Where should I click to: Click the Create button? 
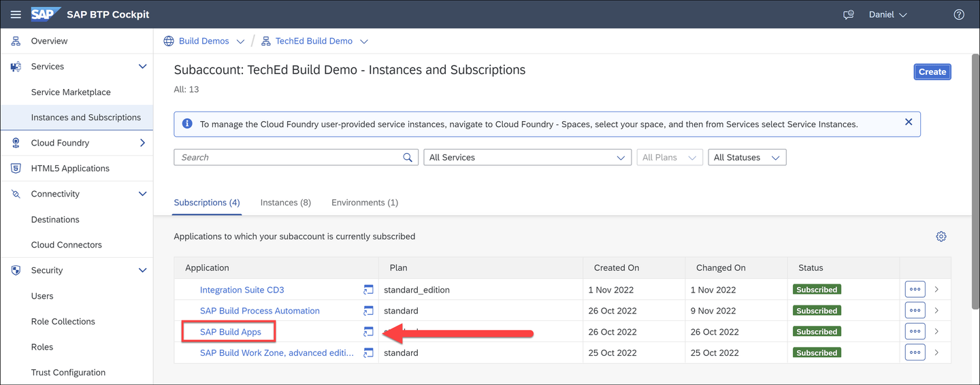point(932,71)
